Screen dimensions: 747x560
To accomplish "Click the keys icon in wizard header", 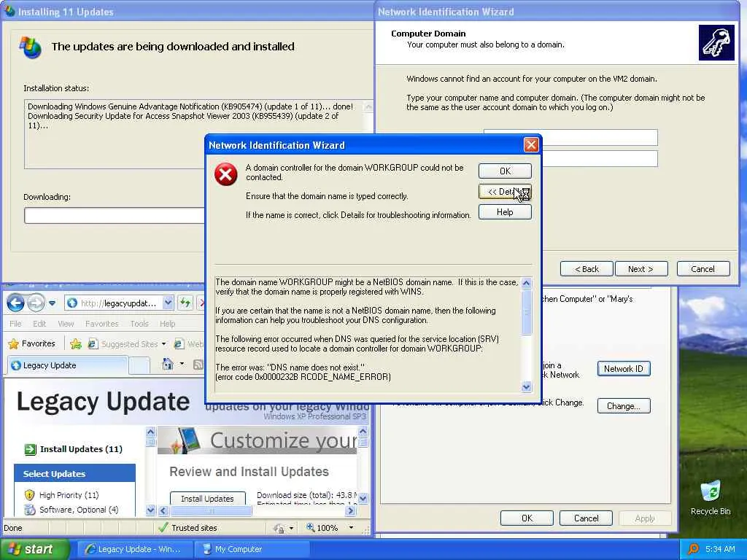I will (x=716, y=42).
